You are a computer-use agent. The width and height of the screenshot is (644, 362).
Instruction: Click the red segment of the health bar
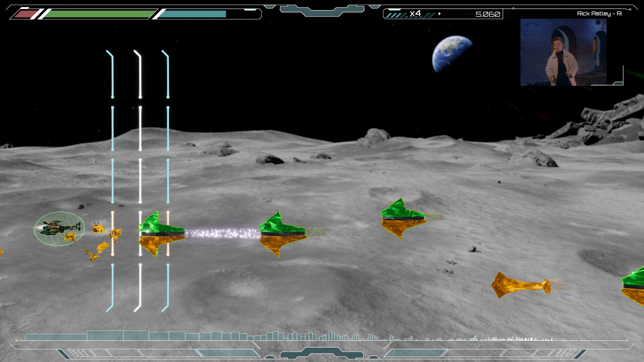click(26, 14)
